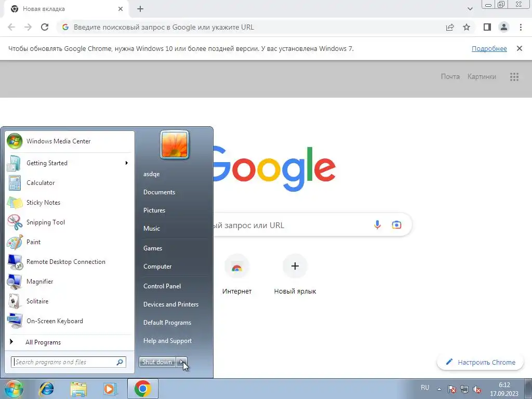Dismiss the Windows 7 update notice
The image size is (532, 399).
click(520, 48)
